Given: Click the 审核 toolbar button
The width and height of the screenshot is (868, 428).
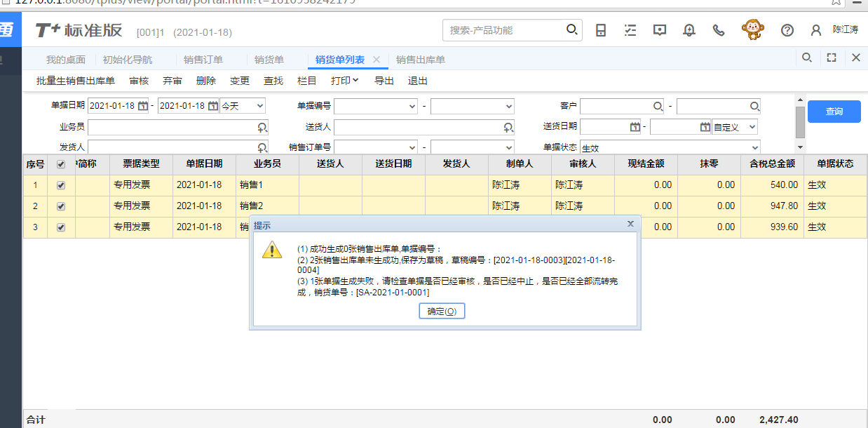Looking at the screenshot, I should [139, 81].
